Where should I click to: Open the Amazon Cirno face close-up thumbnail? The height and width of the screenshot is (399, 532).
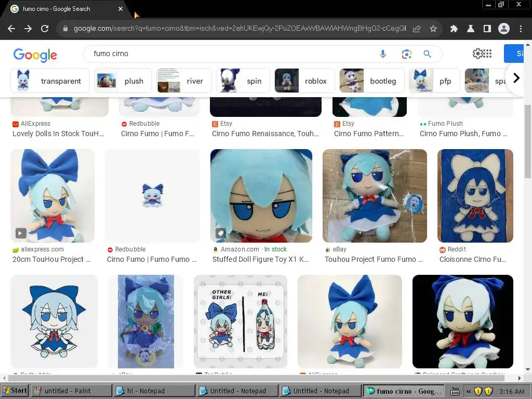(x=261, y=196)
